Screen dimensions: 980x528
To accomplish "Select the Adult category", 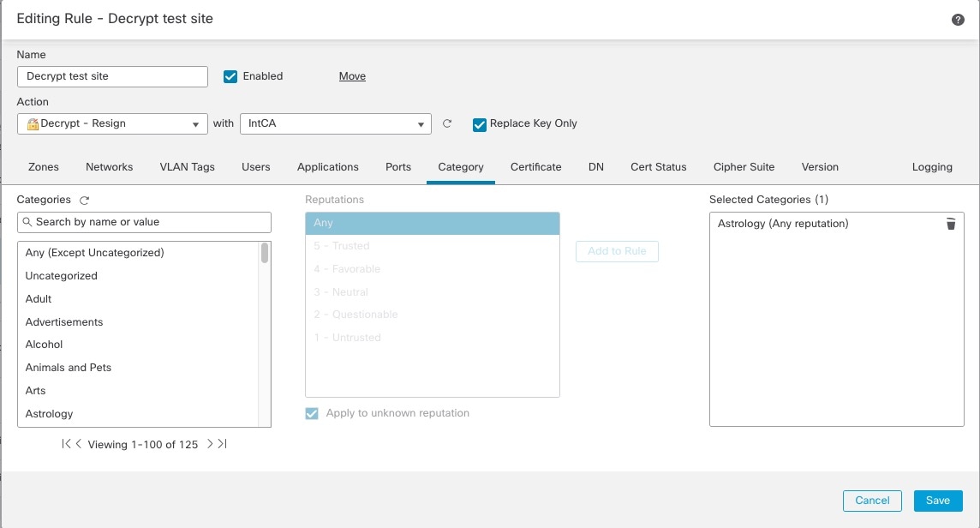I will click(x=138, y=299).
